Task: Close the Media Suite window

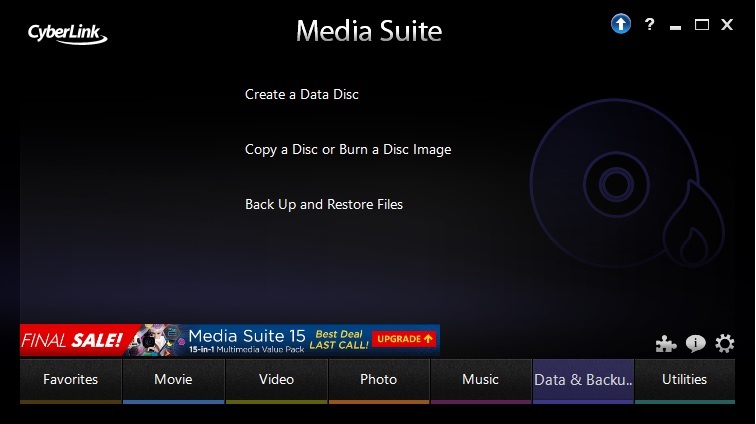Action: coord(728,24)
